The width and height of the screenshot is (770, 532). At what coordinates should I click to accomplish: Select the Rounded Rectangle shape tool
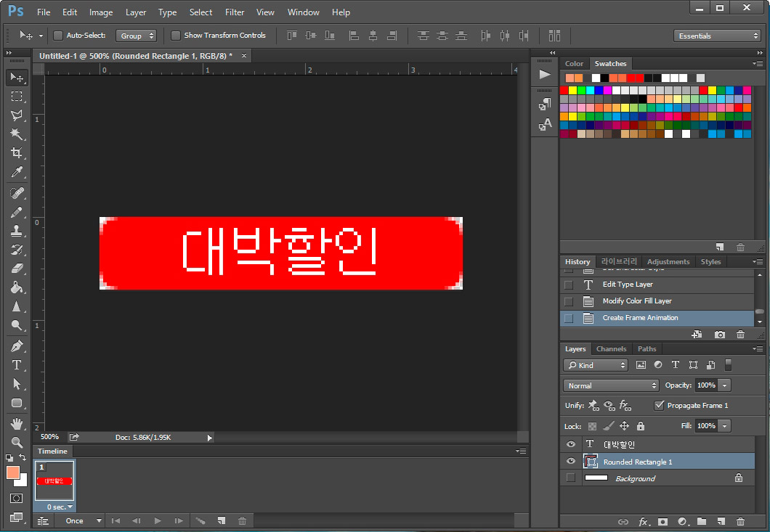[17, 404]
